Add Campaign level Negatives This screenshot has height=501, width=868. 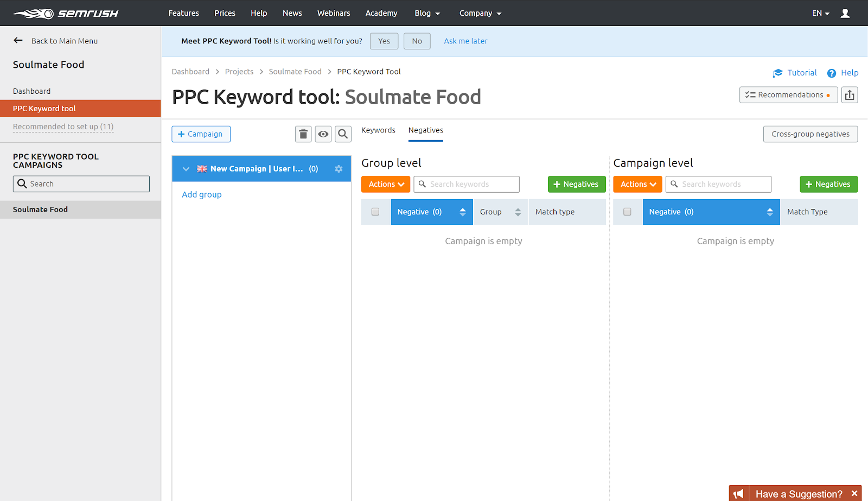(x=829, y=185)
